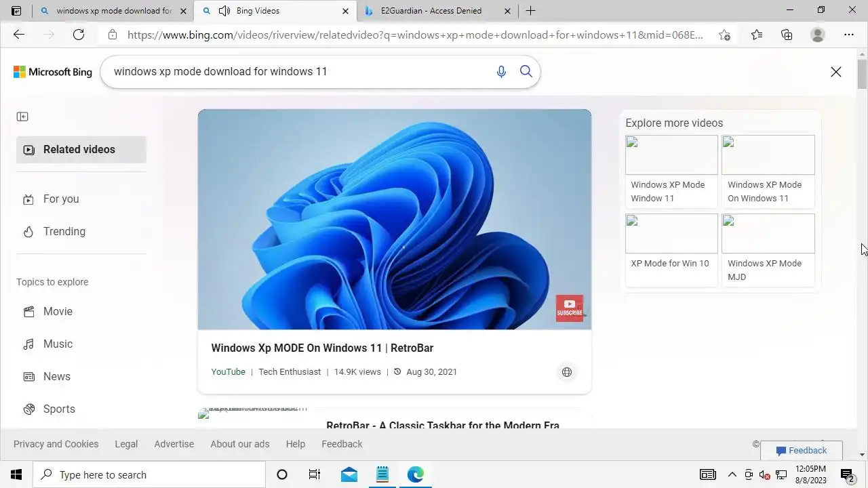Close the E2Guardian Access Denied tab

coord(507,11)
